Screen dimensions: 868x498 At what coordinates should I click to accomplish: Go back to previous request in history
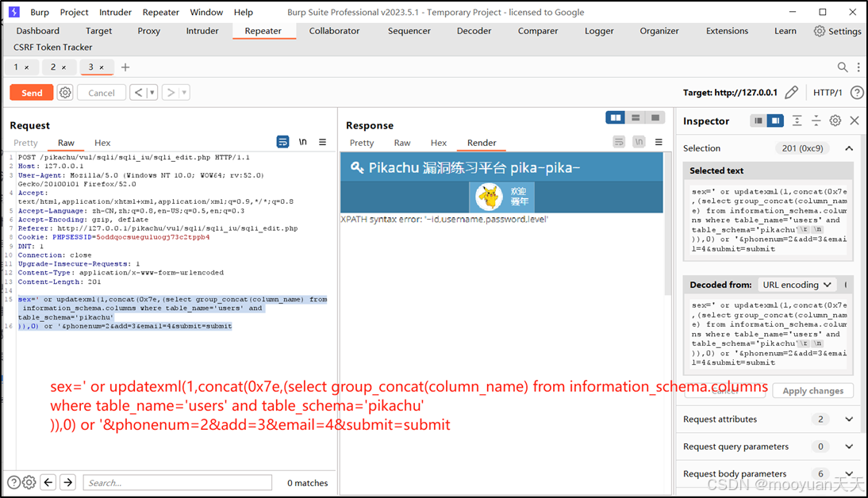(x=138, y=93)
